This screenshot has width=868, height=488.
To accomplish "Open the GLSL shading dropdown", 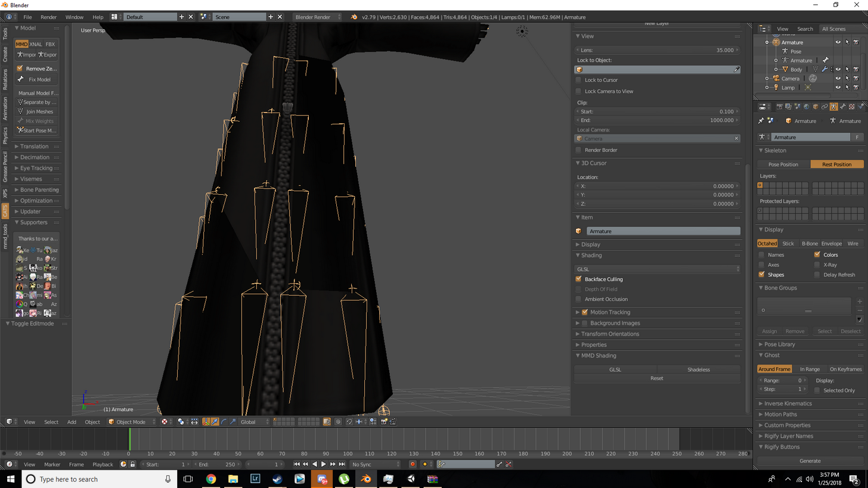I will [657, 269].
